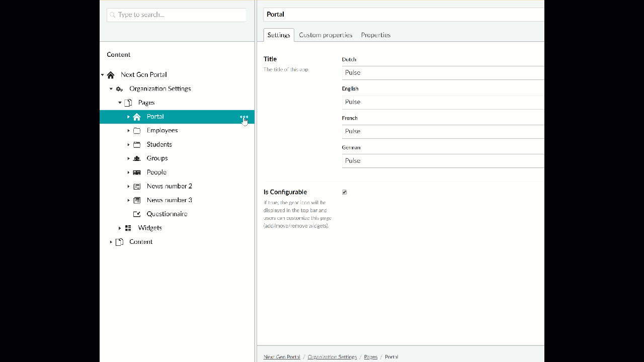Select Questionnaire in the tree
644x362 pixels.
pyautogui.click(x=167, y=214)
